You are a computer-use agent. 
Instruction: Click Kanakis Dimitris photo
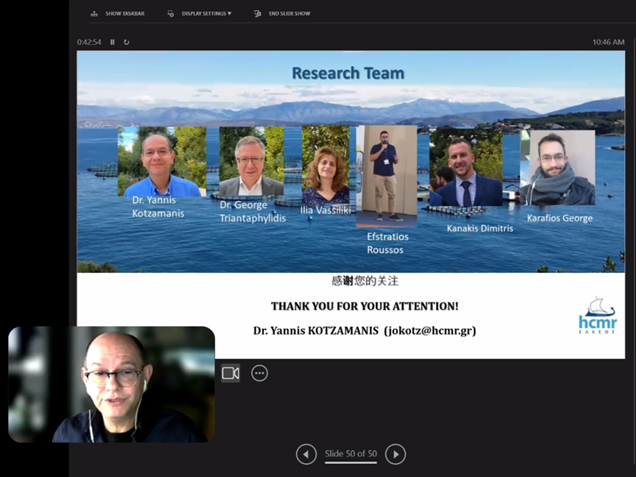coord(466,167)
